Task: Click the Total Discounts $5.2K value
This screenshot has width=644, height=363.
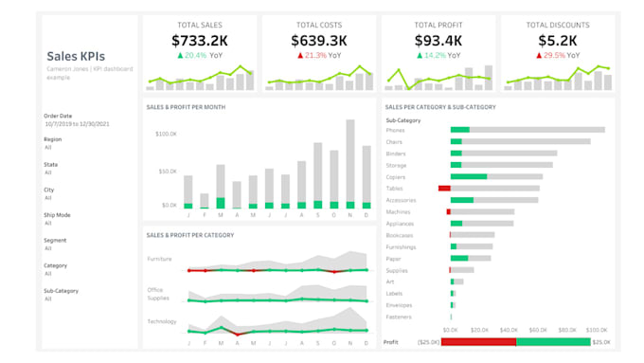Action: click(x=558, y=41)
